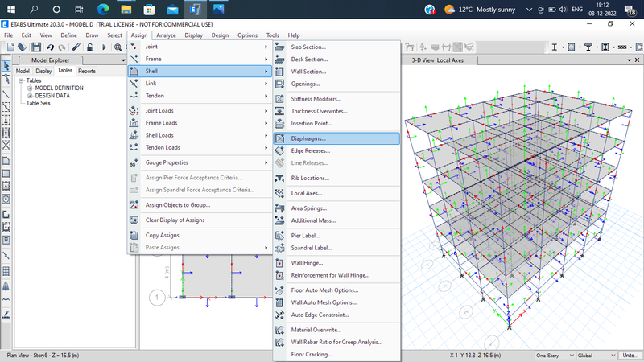Open dropdown arrow beside concrete frame design

click(580, 47)
